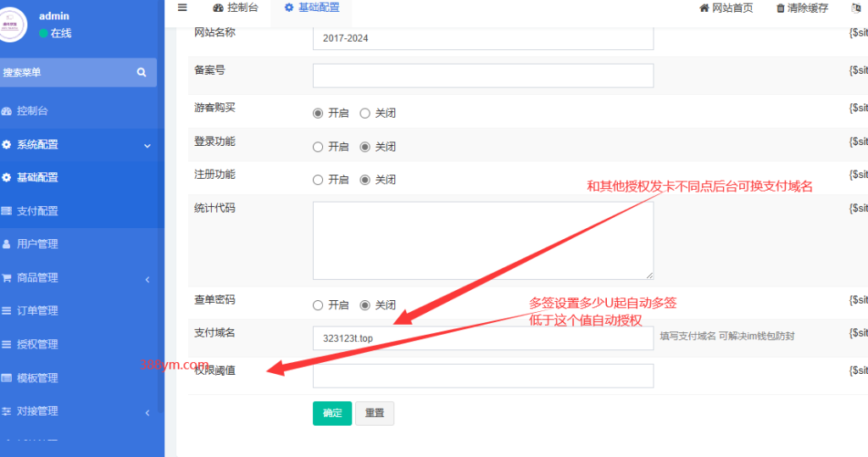The image size is (868, 457).
Task: Click the 用户管理 user icon
Action: 7,243
